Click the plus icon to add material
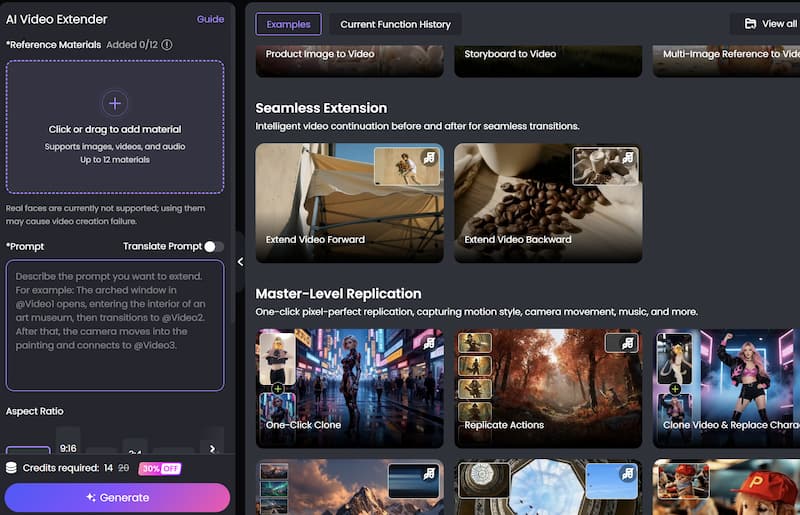This screenshot has height=515, width=800. tap(115, 103)
